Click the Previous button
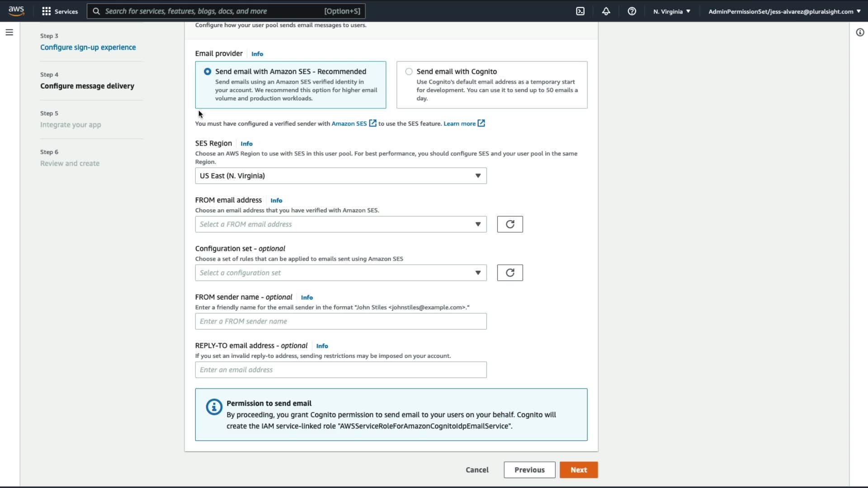This screenshot has width=868, height=488. pos(529,470)
